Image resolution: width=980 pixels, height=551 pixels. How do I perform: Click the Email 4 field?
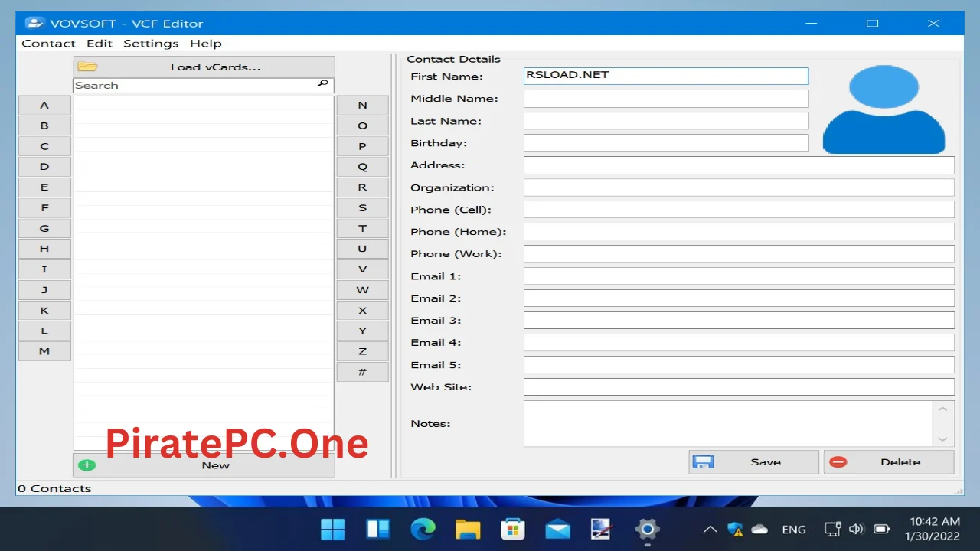739,342
